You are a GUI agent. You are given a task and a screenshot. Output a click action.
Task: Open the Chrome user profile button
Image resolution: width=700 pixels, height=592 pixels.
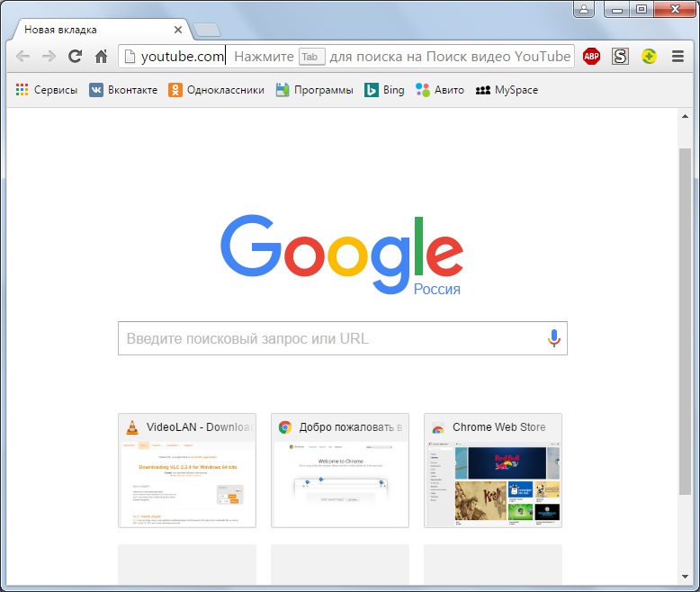pyautogui.click(x=584, y=9)
